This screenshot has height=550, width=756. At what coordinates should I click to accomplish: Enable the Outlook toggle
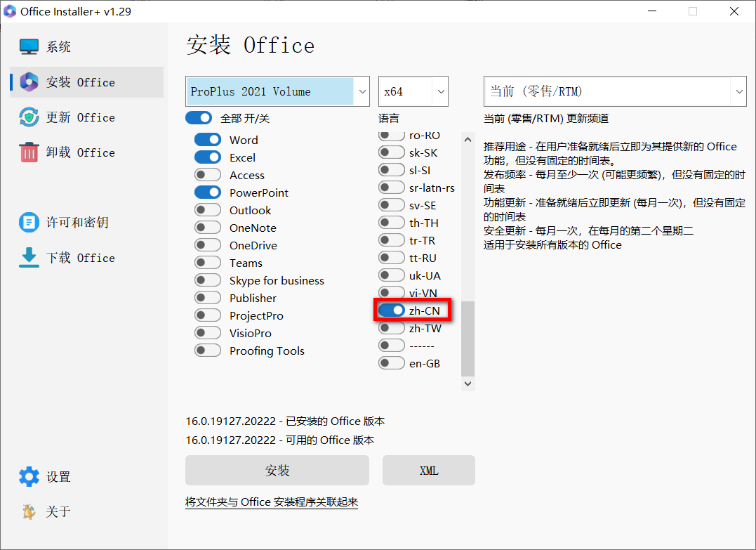point(208,210)
